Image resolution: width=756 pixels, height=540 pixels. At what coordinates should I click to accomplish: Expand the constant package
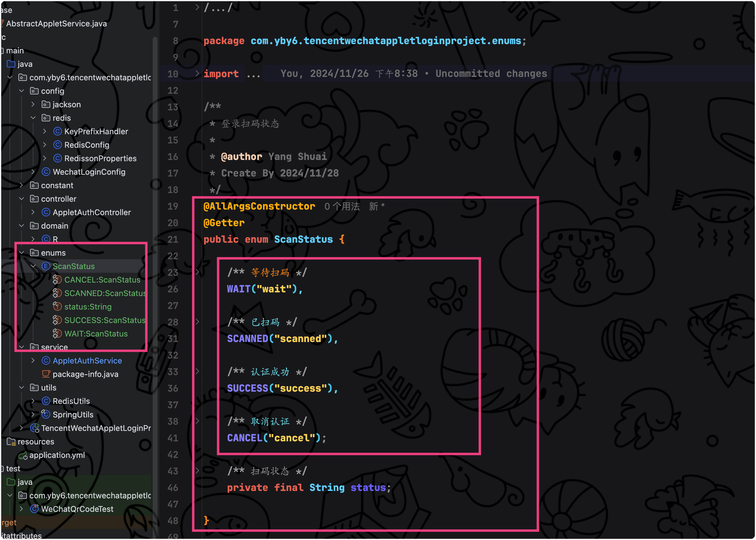22,185
